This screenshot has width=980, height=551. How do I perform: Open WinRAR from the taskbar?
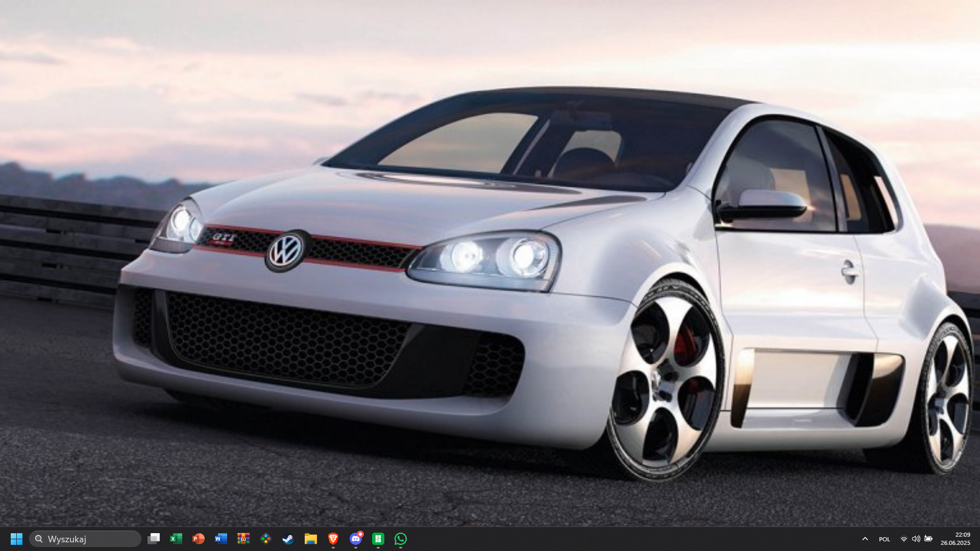coord(243,539)
